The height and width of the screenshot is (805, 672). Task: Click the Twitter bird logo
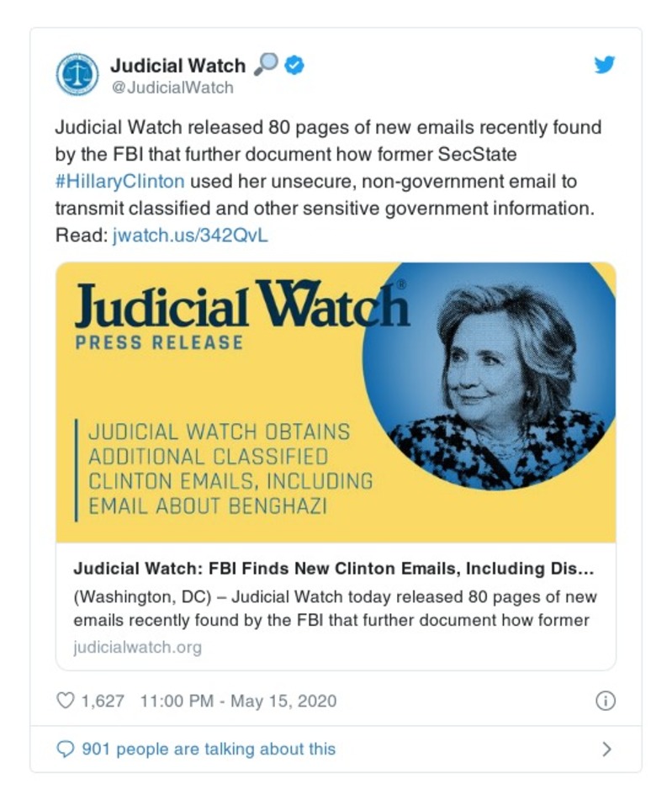point(604,65)
